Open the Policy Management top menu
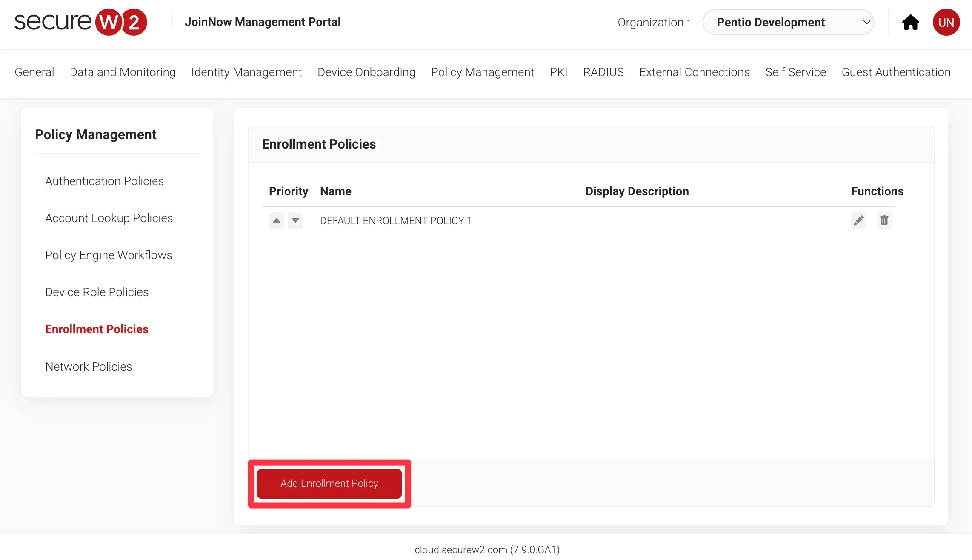 (x=482, y=72)
